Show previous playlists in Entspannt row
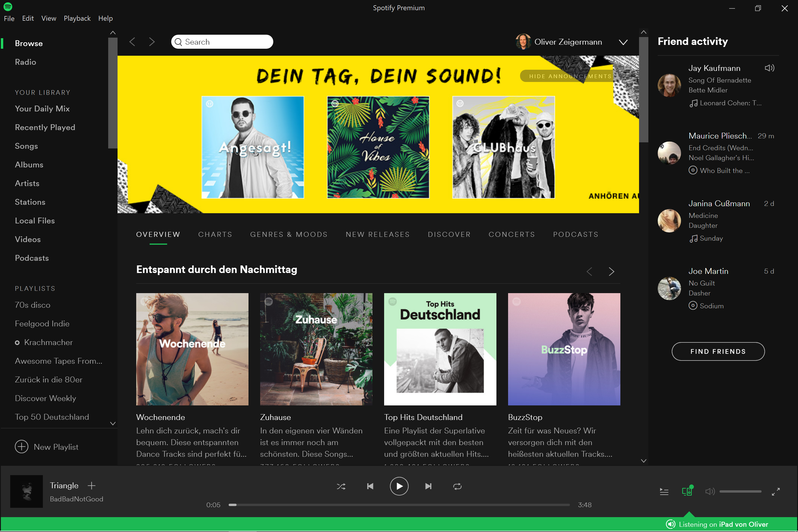798x532 pixels. pyautogui.click(x=589, y=272)
